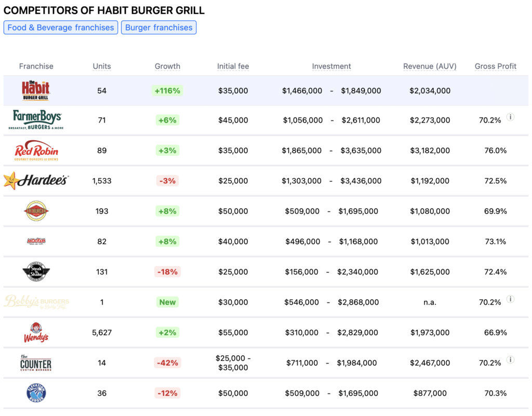The height and width of the screenshot is (416, 532).
Task: Click the Initial fee column header
Action: coord(233,66)
